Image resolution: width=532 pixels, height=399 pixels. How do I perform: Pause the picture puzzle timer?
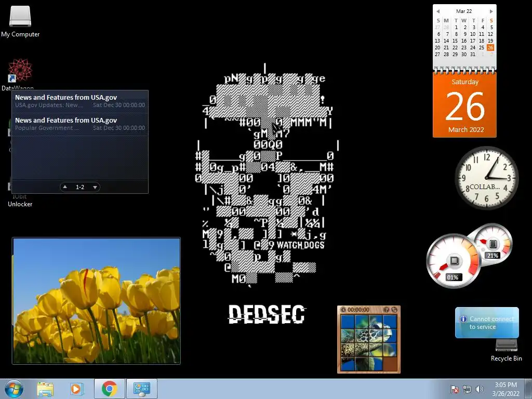click(343, 310)
